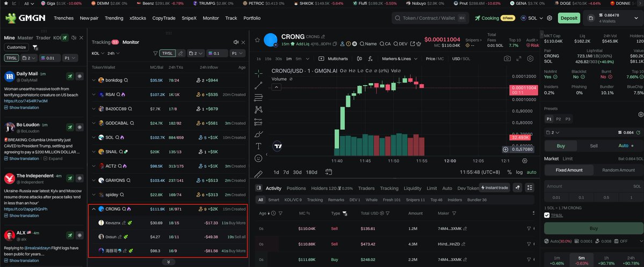
Task: Collapse the CRONG token row
Action: (x=93, y=209)
